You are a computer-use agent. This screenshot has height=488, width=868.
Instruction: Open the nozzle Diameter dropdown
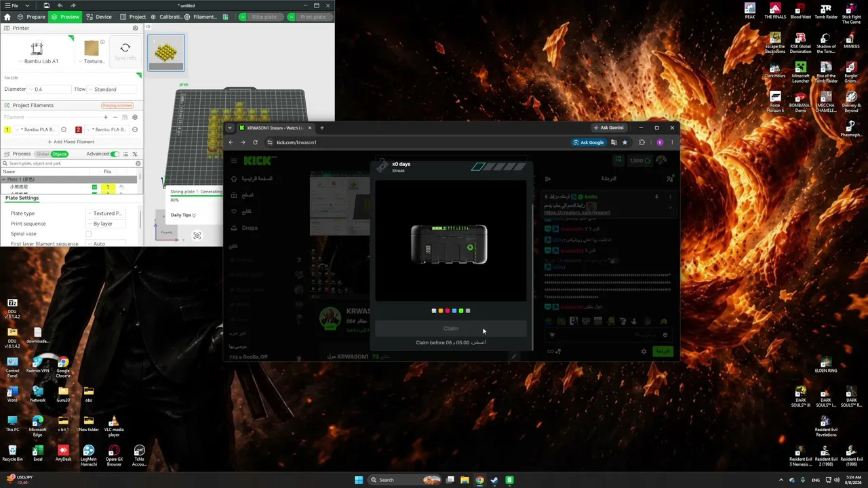click(50, 89)
